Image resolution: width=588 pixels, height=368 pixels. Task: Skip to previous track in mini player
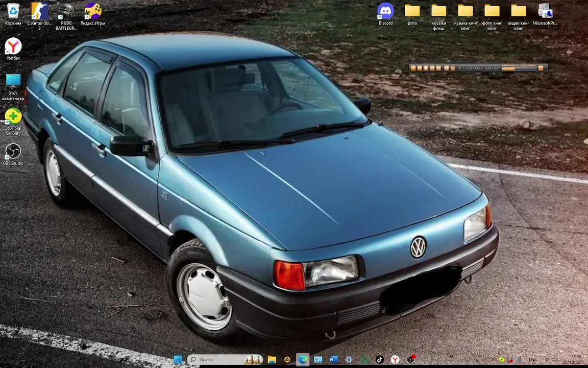pyautogui.click(x=432, y=68)
